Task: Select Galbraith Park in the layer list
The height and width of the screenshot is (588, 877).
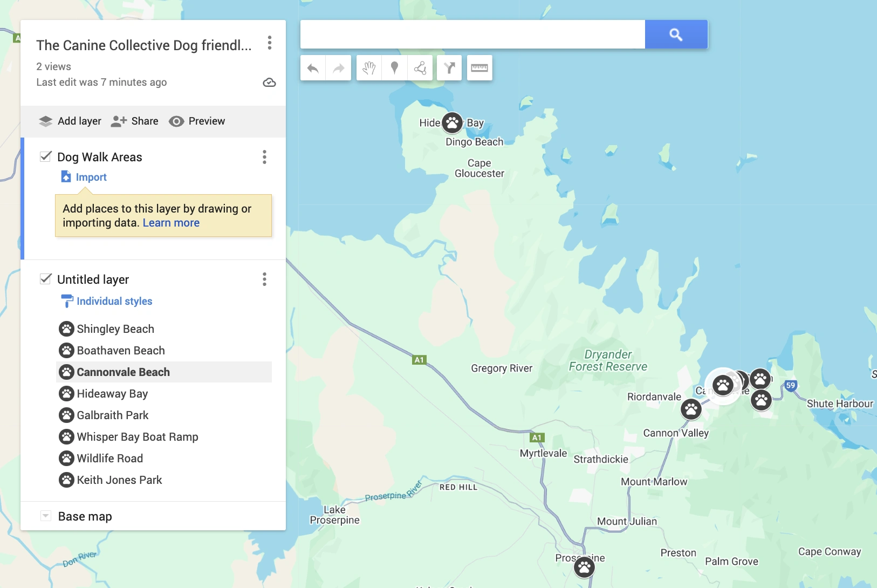Action: pos(164,415)
